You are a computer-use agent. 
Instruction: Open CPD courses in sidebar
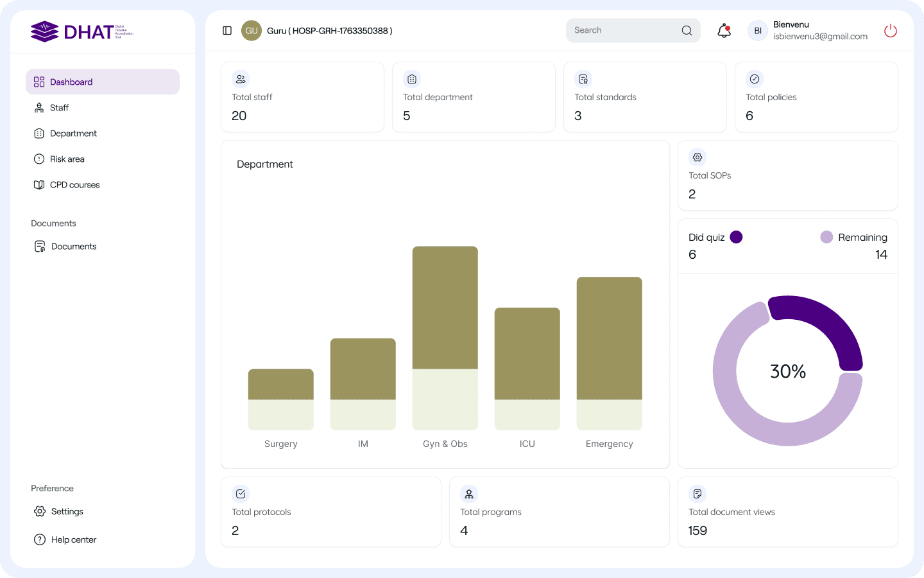click(x=74, y=185)
